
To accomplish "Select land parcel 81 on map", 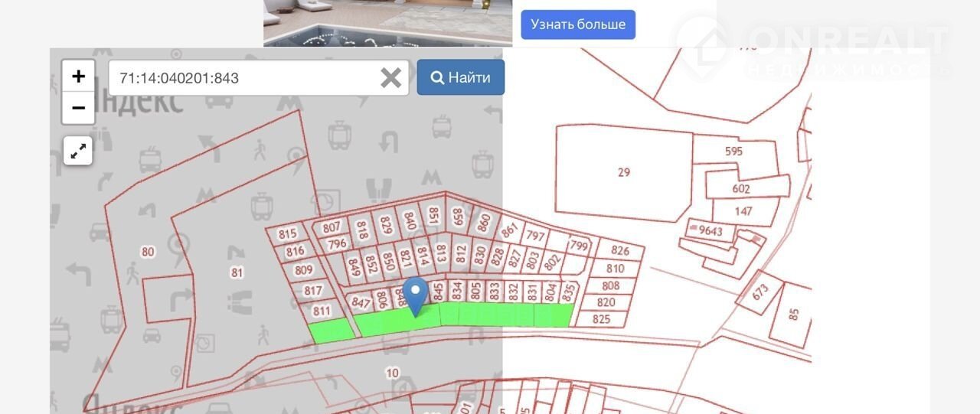I will (x=237, y=272).
